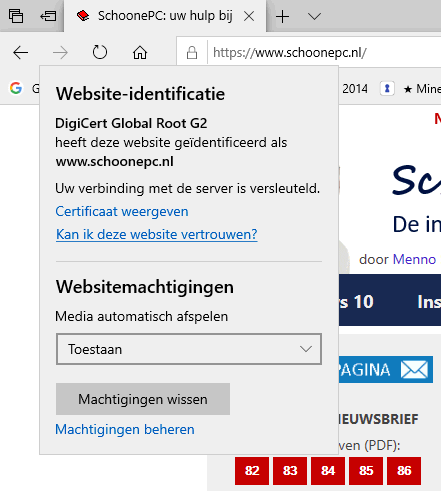Open newsletter issue 86
This screenshot has width=441, height=491.
(404, 471)
